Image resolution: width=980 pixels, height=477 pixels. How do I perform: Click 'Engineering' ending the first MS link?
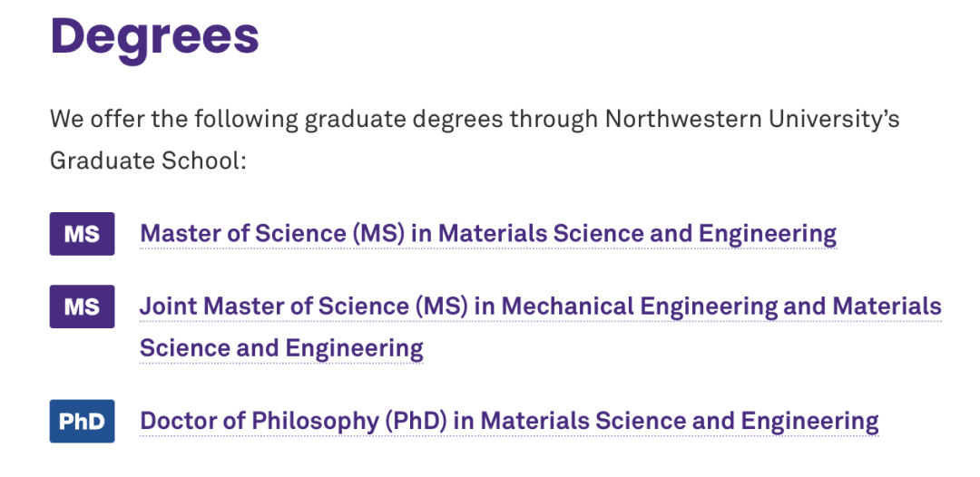click(x=768, y=234)
